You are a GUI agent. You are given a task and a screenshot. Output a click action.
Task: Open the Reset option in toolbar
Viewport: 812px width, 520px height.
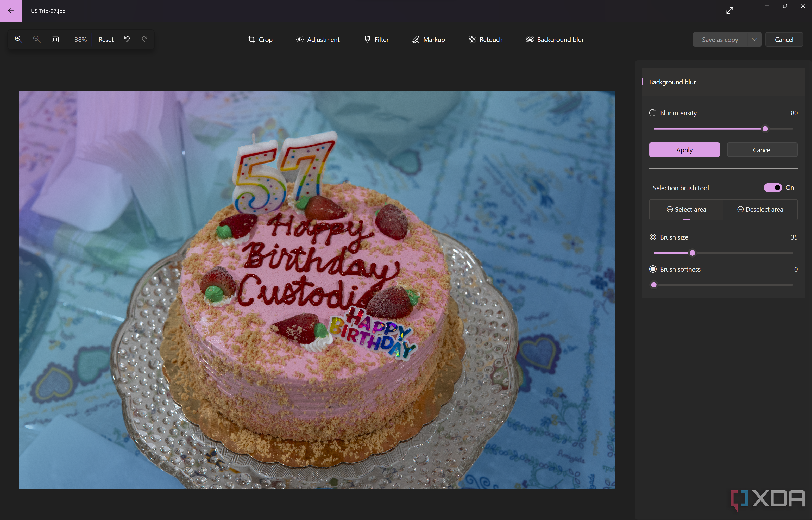[106, 40]
